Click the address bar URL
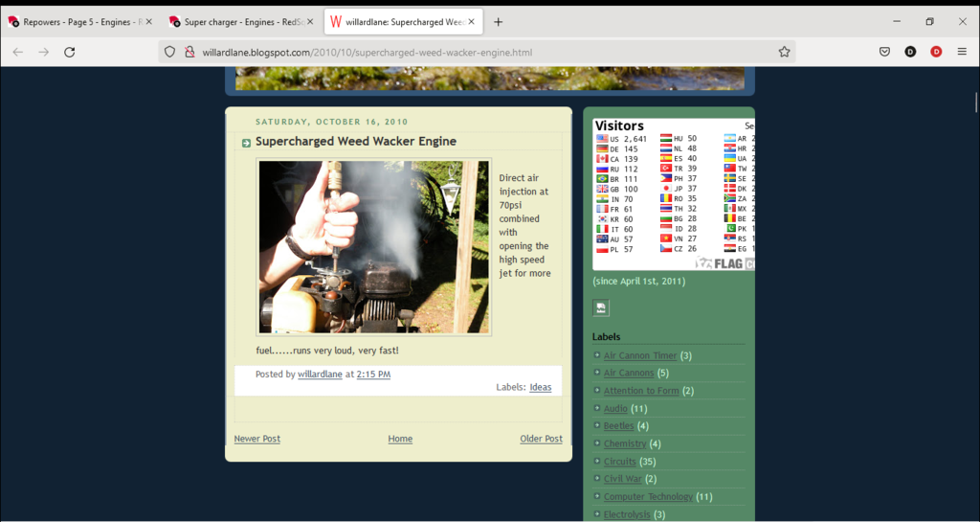 367,53
